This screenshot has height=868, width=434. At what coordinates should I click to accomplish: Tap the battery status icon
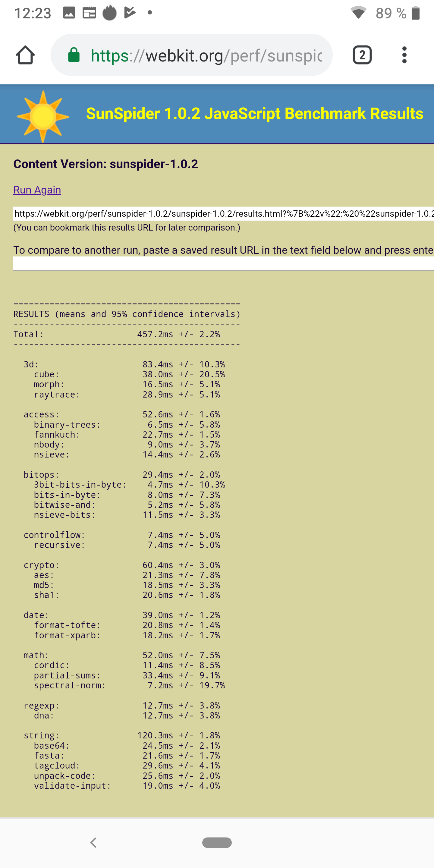click(416, 13)
